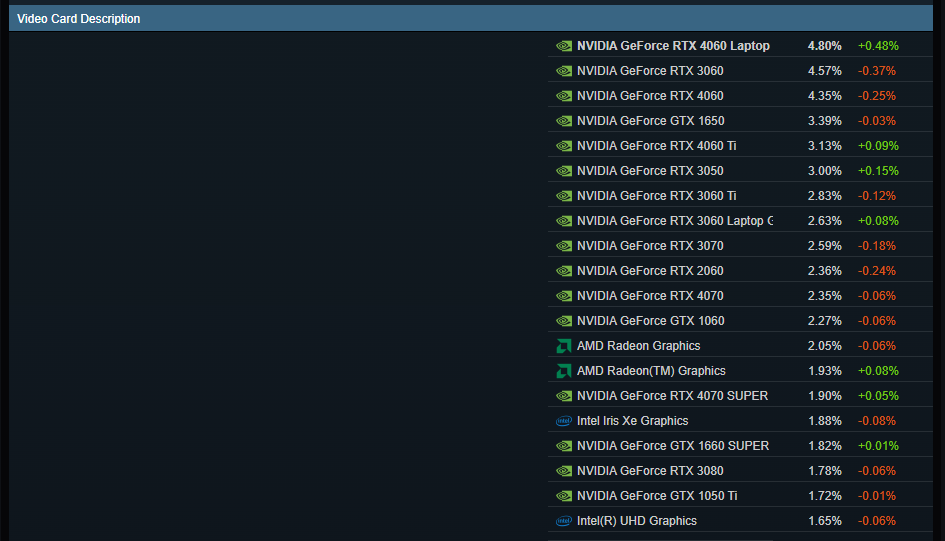The image size is (945, 541).
Task: Click AMD icon beside AMD Radeon(TM) Graphics
Action: coord(564,371)
